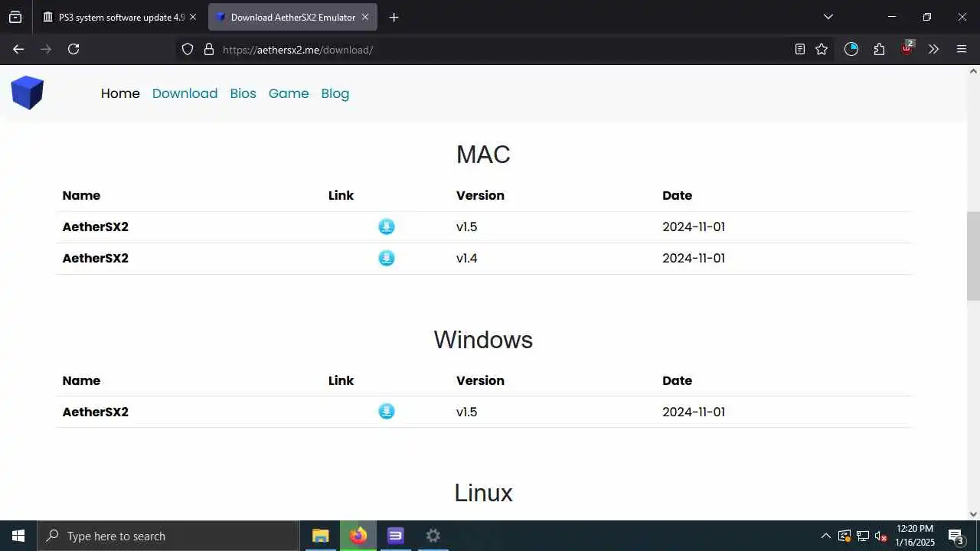The width and height of the screenshot is (980, 551).
Task: Open the Download navigation link
Action: (x=185, y=93)
